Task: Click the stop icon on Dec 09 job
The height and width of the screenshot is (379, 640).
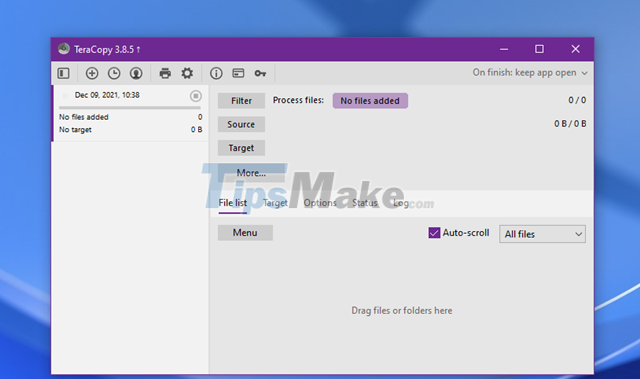Action: [x=196, y=96]
